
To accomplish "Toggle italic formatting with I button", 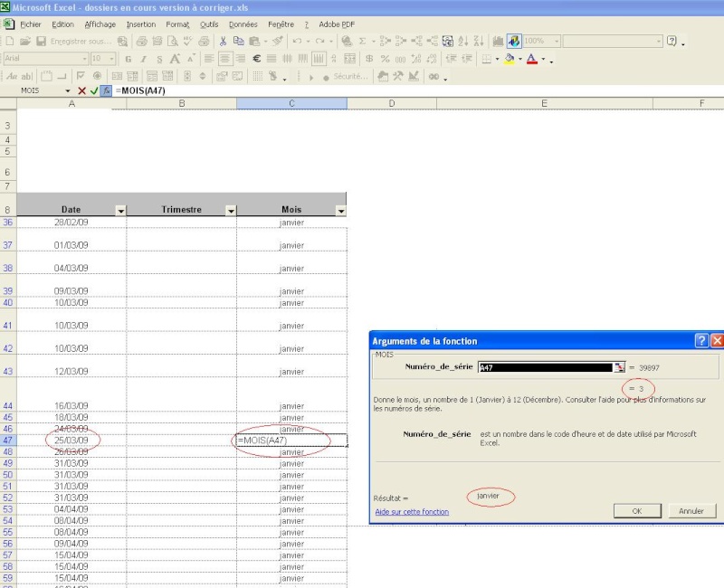I will 143,59.
